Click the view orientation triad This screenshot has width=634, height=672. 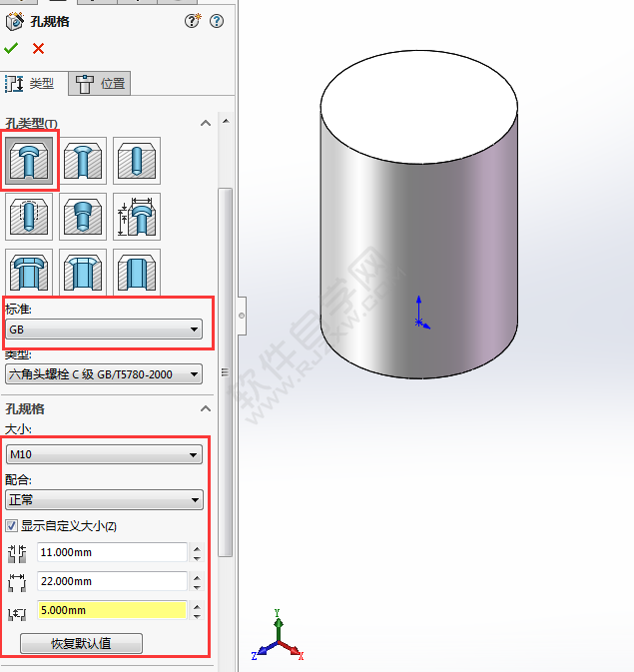278,637
